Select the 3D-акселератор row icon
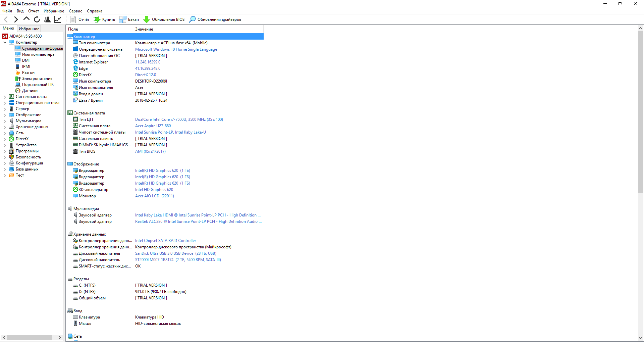 (x=75, y=190)
